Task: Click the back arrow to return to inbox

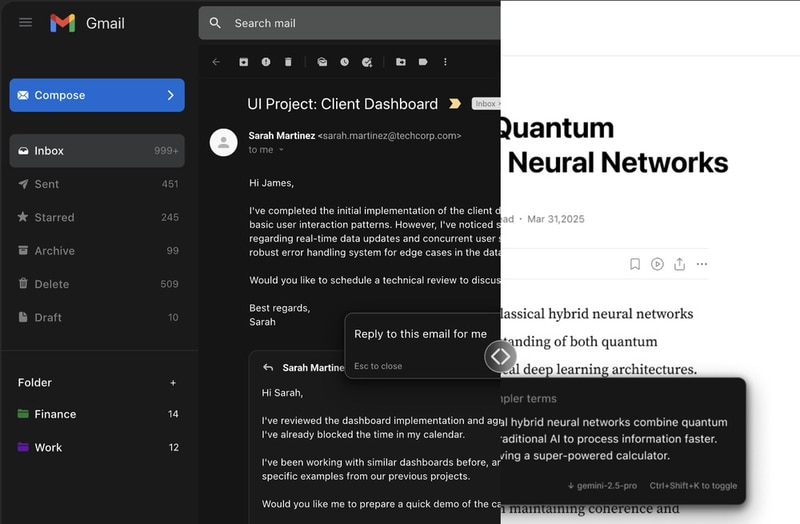Action: pos(216,62)
